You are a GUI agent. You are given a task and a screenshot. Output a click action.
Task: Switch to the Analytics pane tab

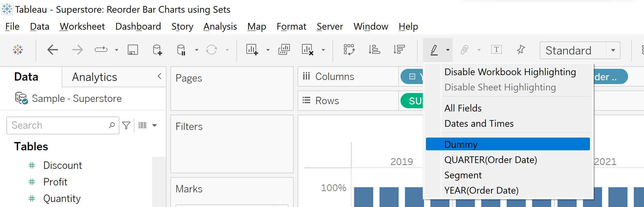click(95, 77)
